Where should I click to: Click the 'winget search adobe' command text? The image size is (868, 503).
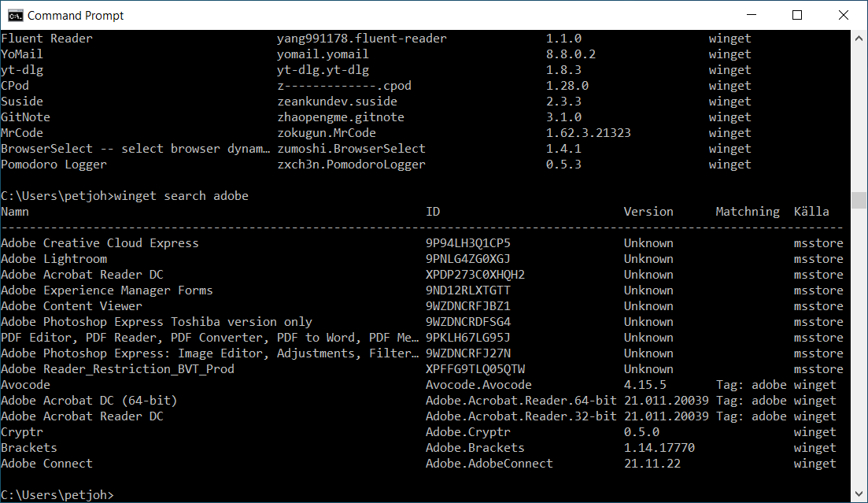tap(181, 195)
